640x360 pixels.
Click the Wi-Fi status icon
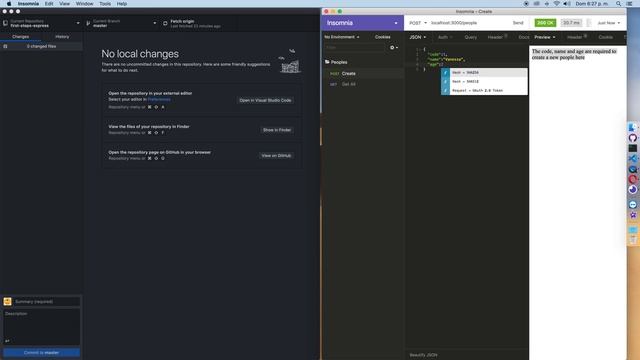557,4
